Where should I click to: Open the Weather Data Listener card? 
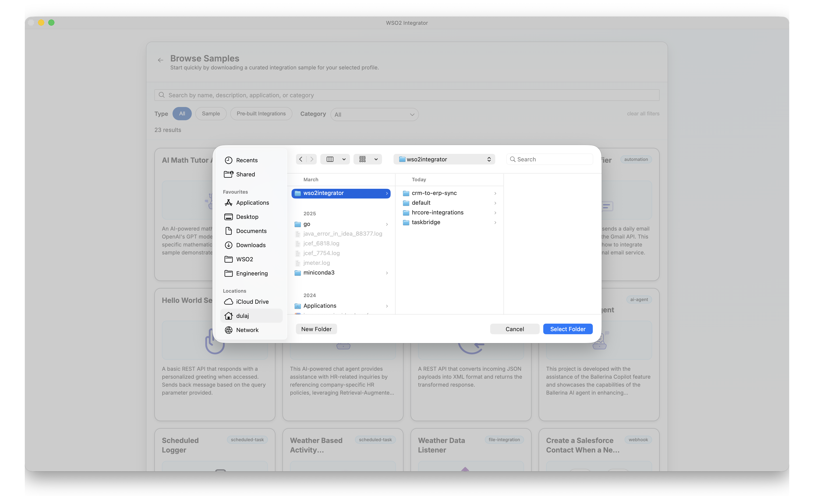click(x=471, y=450)
